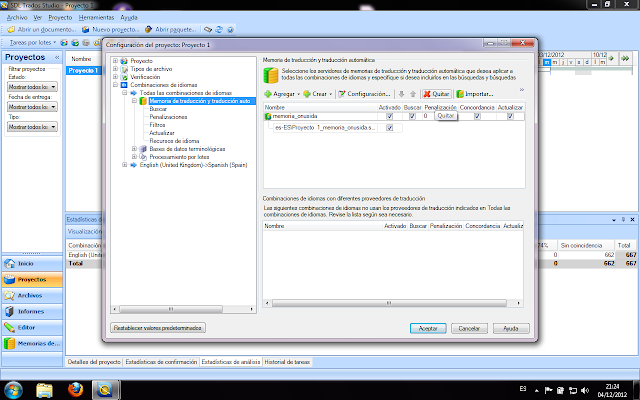Screen dimensions: 640x400
Task: Click the Ayuda dialog button
Action: pos(511,328)
